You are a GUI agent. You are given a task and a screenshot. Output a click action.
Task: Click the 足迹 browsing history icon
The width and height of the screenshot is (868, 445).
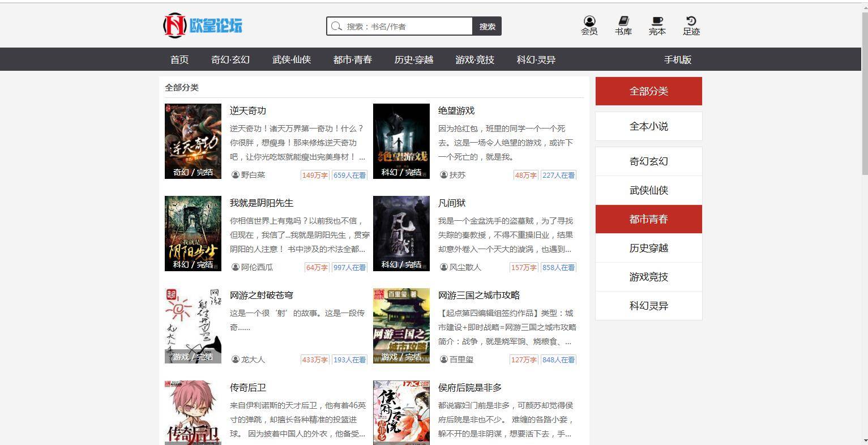pyautogui.click(x=691, y=24)
